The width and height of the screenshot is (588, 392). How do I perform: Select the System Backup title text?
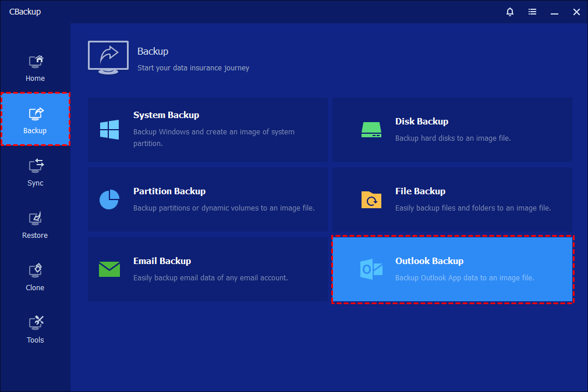coord(166,115)
